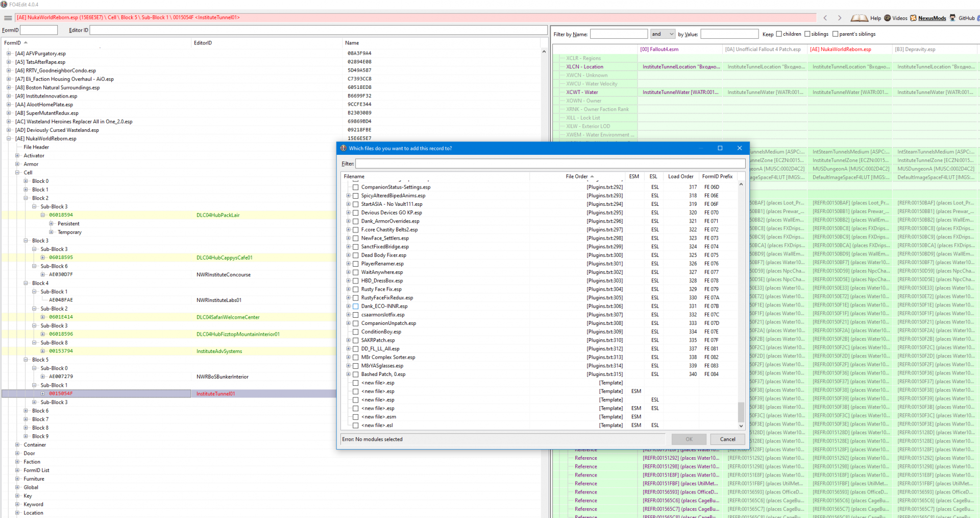
Task: Sort by Load Order column header
Action: (x=680, y=177)
